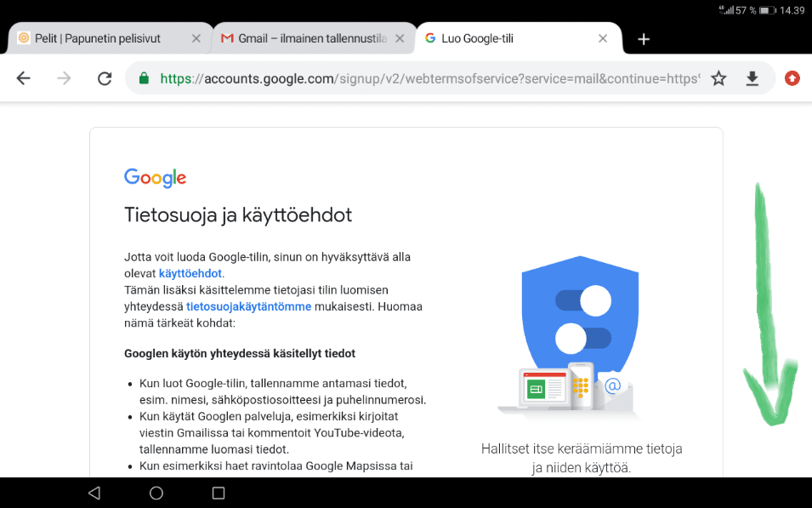Click the address bar URL field

point(430,78)
